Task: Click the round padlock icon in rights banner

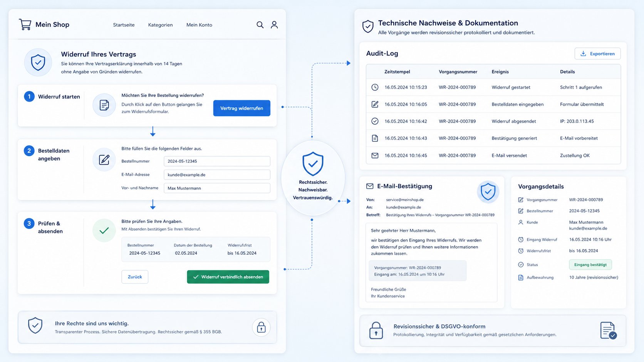Action: pos(261,327)
